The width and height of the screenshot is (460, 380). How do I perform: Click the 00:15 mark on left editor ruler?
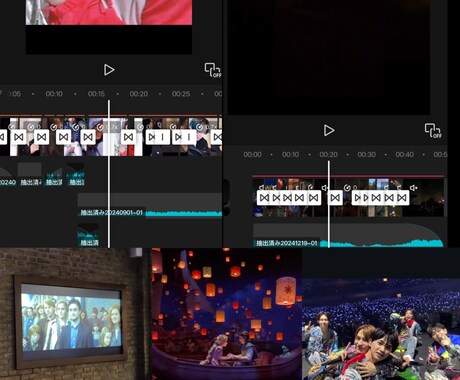(x=96, y=94)
